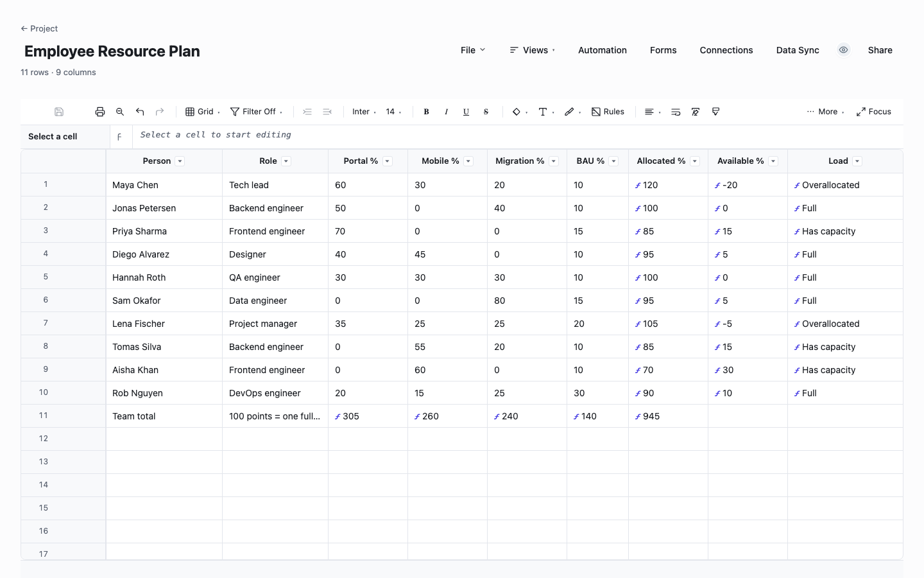This screenshot has width=924, height=578.
Task: Toggle underline formatting
Action: click(466, 112)
